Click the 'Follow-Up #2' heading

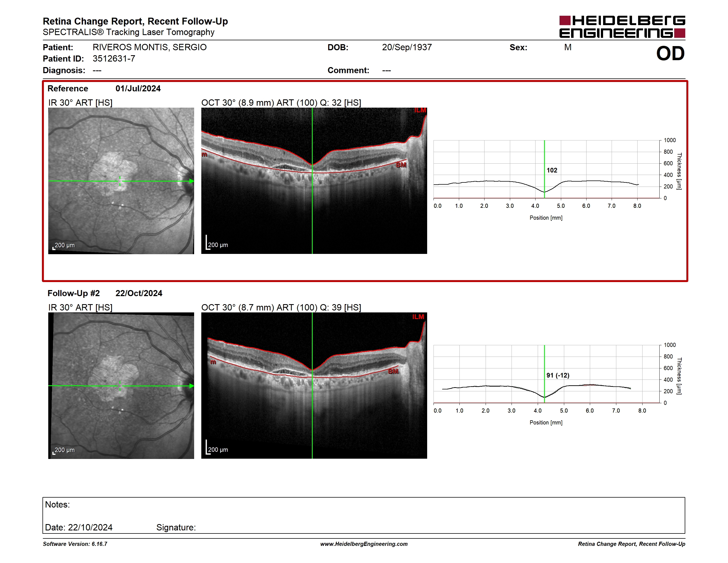[x=74, y=293]
